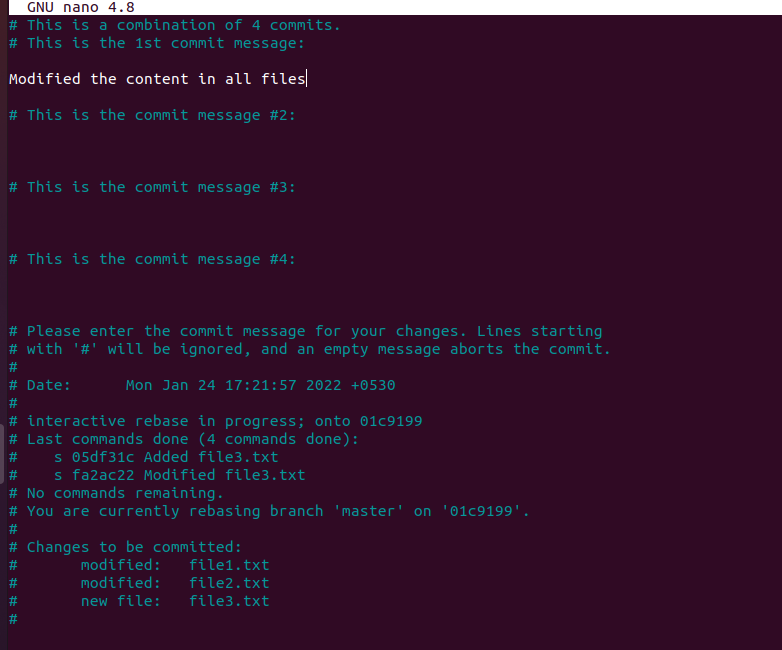This screenshot has width=782, height=650.
Task: Click the 'new file: file3.txt' entry
Action: click(x=175, y=601)
